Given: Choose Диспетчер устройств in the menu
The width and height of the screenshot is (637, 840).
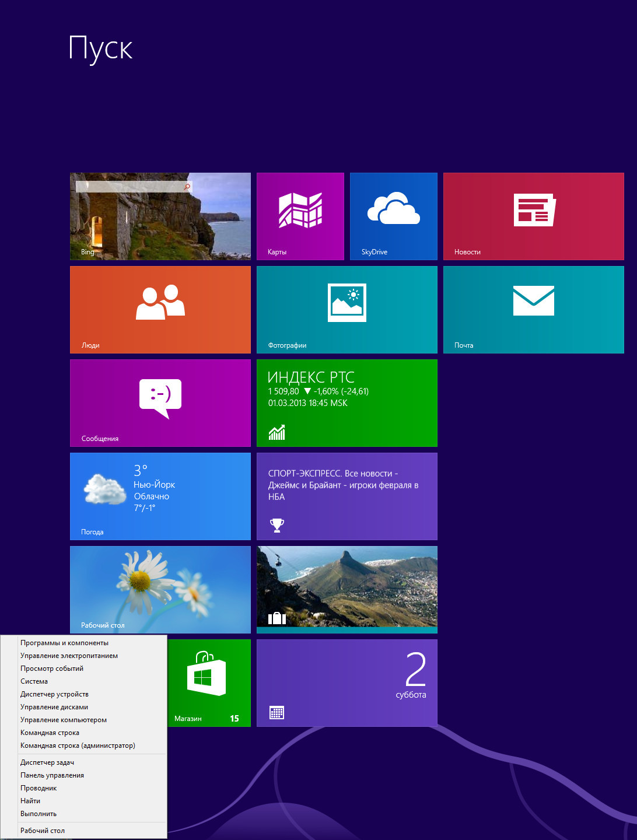Looking at the screenshot, I should [x=54, y=694].
